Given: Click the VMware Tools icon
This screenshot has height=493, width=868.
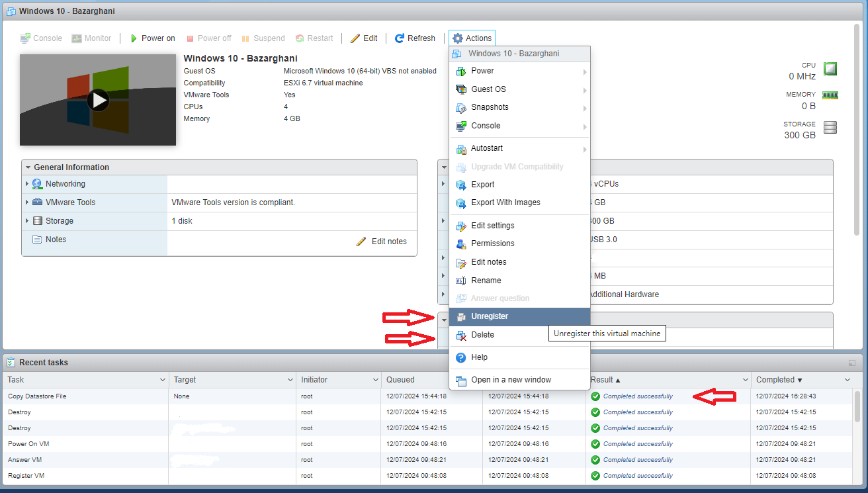Looking at the screenshot, I should [38, 202].
